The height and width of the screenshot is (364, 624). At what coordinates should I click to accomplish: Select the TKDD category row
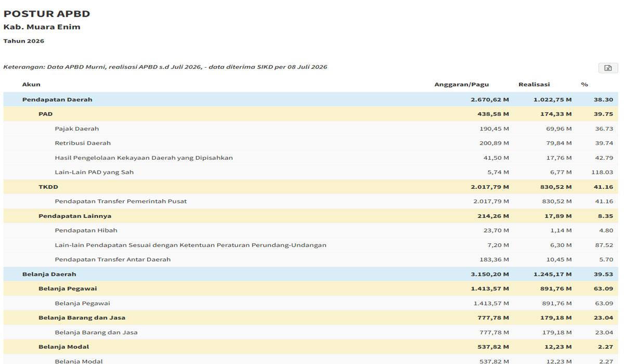click(x=311, y=187)
